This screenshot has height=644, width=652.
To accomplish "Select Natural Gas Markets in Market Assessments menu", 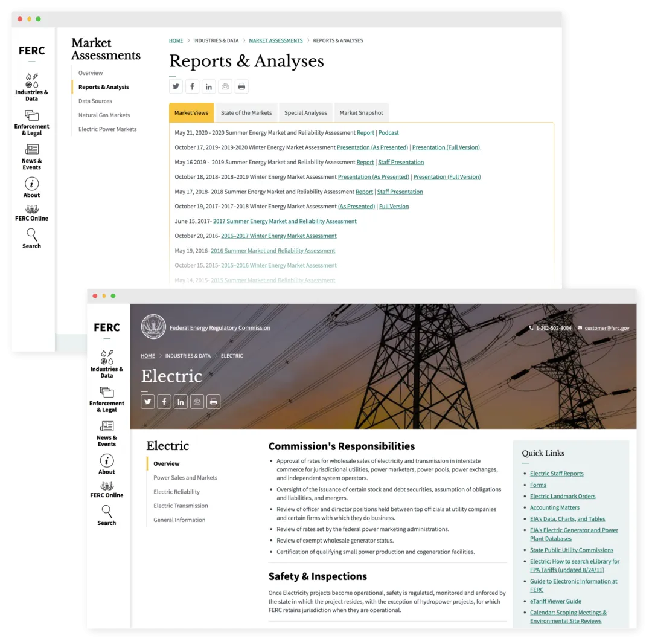I will (x=104, y=115).
